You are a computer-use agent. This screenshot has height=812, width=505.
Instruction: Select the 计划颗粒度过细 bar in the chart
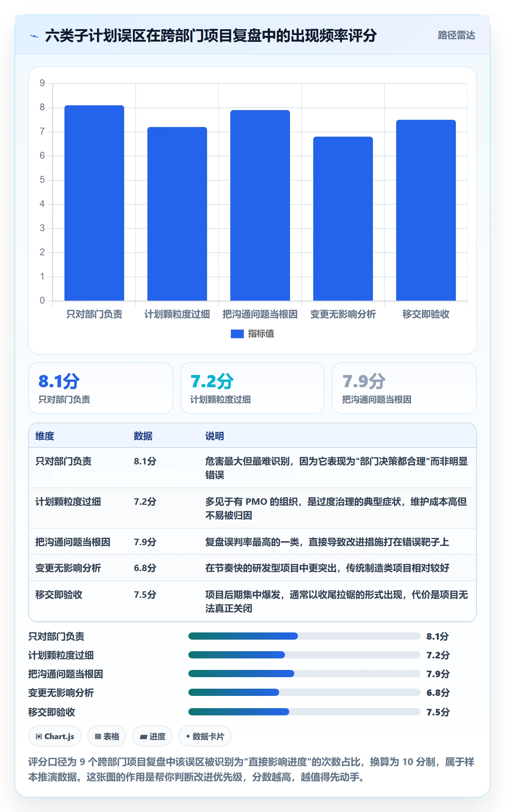pos(177,214)
